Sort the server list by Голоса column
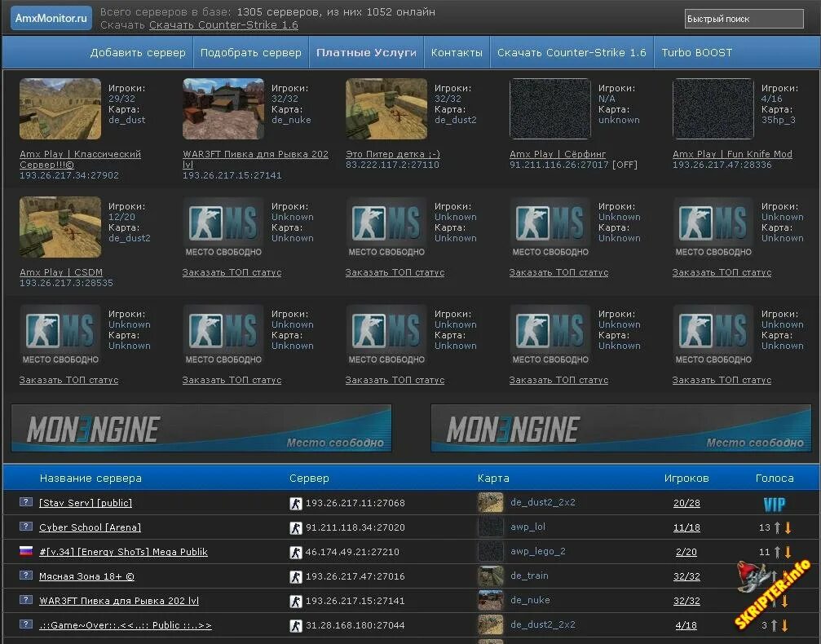The height and width of the screenshot is (644, 821). point(775,478)
